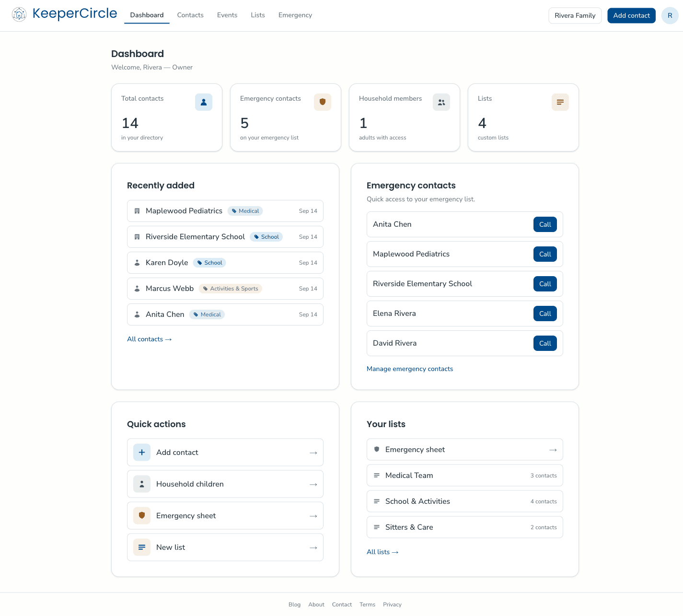
Task: Open the Rivera Family household switcher
Action: 575,15
